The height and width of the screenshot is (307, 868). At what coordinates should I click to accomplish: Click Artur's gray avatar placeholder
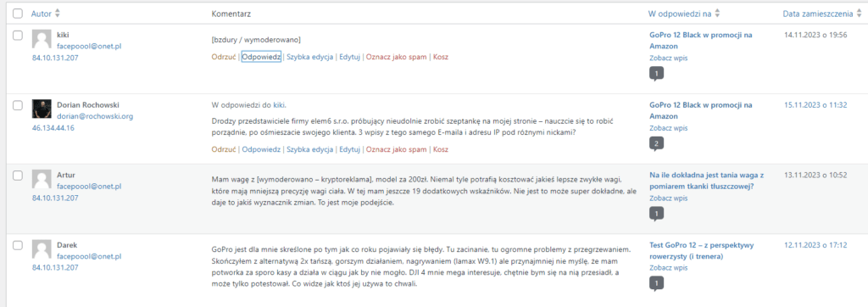42,180
